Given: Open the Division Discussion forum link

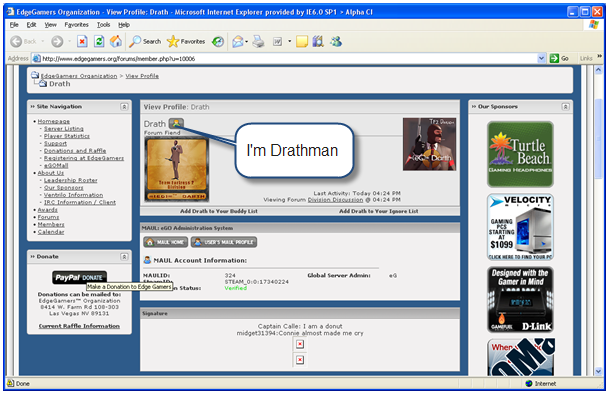Looking at the screenshot, I should (335, 200).
